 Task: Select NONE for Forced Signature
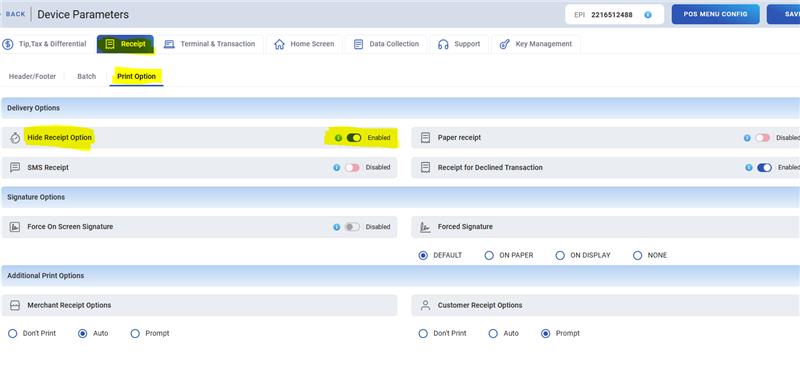(x=637, y=255)
